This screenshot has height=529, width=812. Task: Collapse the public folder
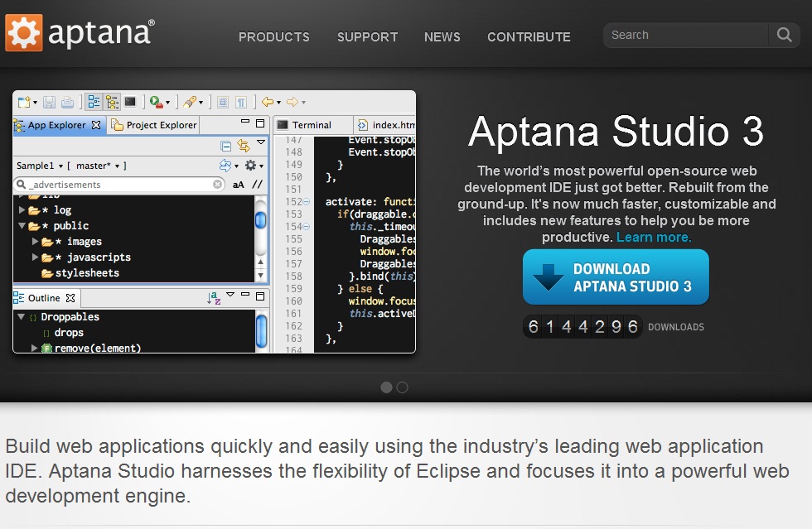click(x=22, y=226)
